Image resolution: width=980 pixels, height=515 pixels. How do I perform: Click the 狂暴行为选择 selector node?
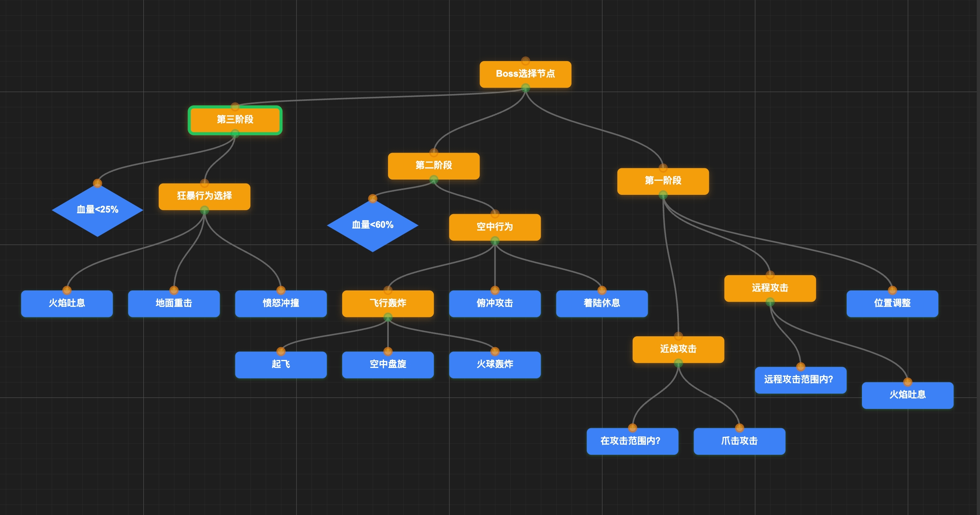click(204, 196)
